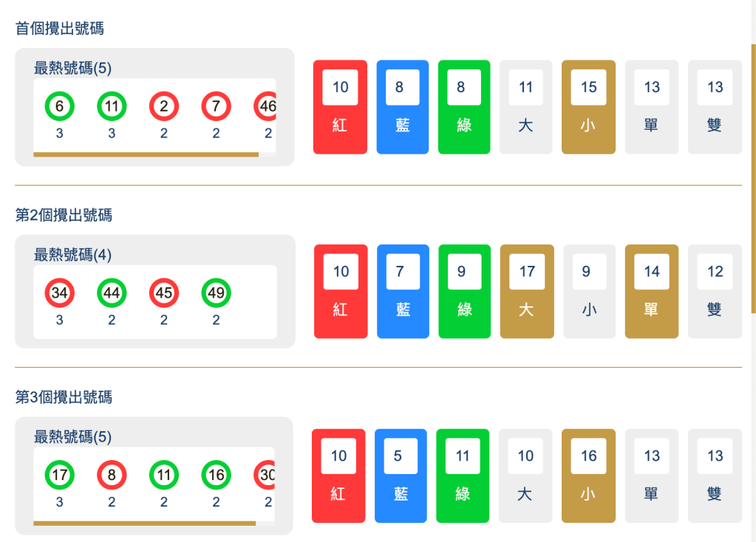Click green ball 6 in first-drawn hot numbers
756x542 pixels.
click(x=60, y=106)
